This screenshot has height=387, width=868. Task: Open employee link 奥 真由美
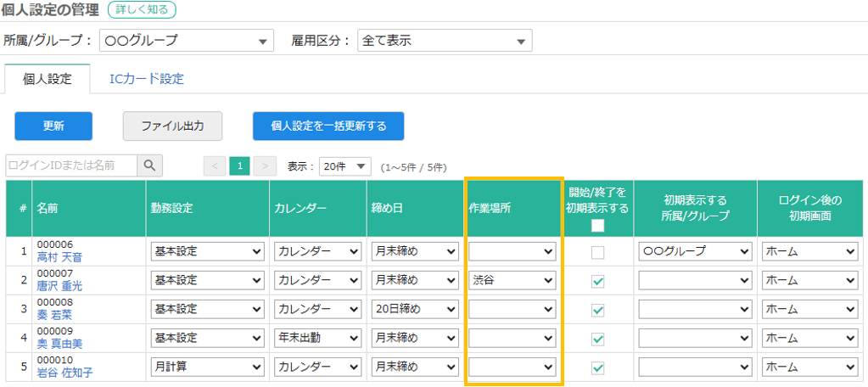tap(59, 343)
